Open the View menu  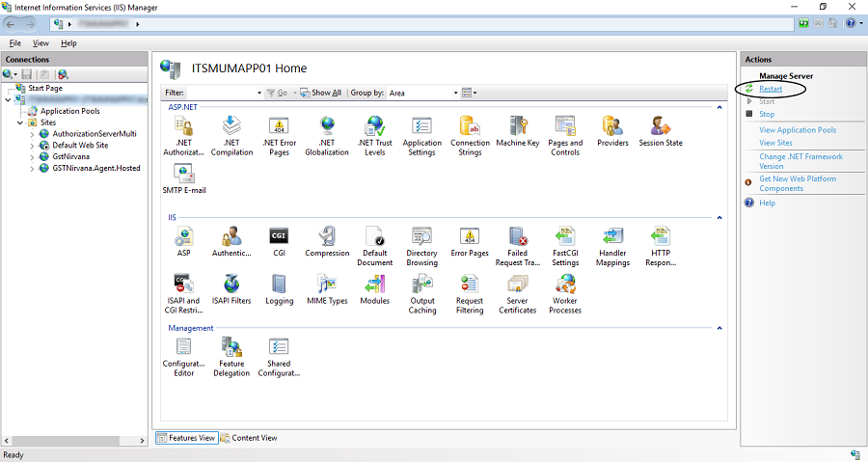coord(41,43)
